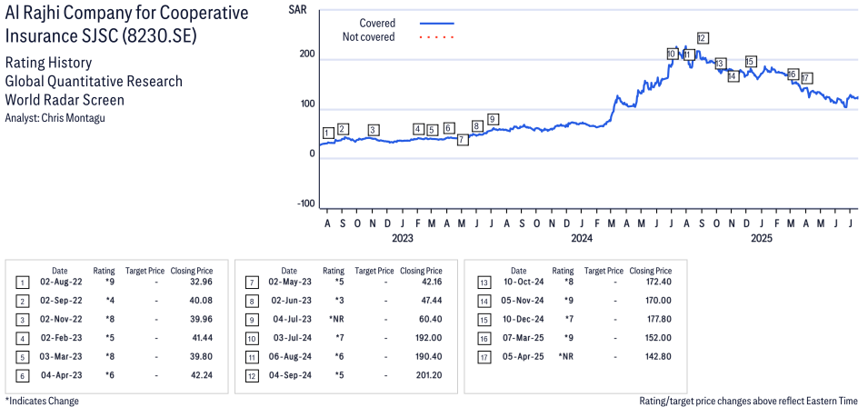Click the closing price '32.96'
Viewport: 868px width, 407px height.
pyautogui.click(x=202, y=283)
